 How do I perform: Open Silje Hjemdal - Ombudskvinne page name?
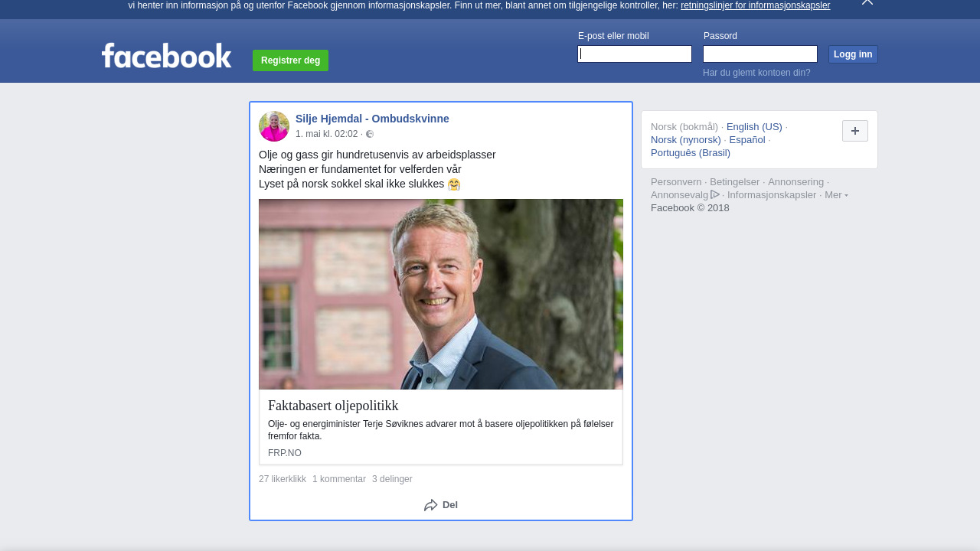372,119
